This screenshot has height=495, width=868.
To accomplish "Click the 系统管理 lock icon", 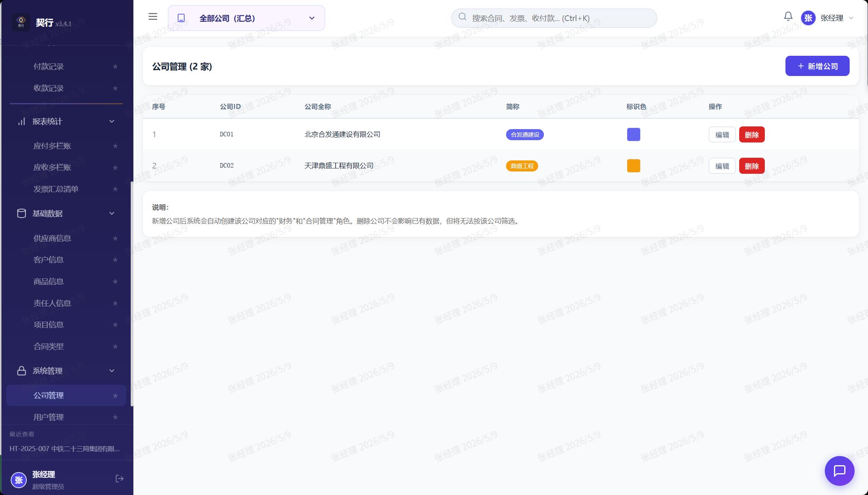I will coord(22,370).
